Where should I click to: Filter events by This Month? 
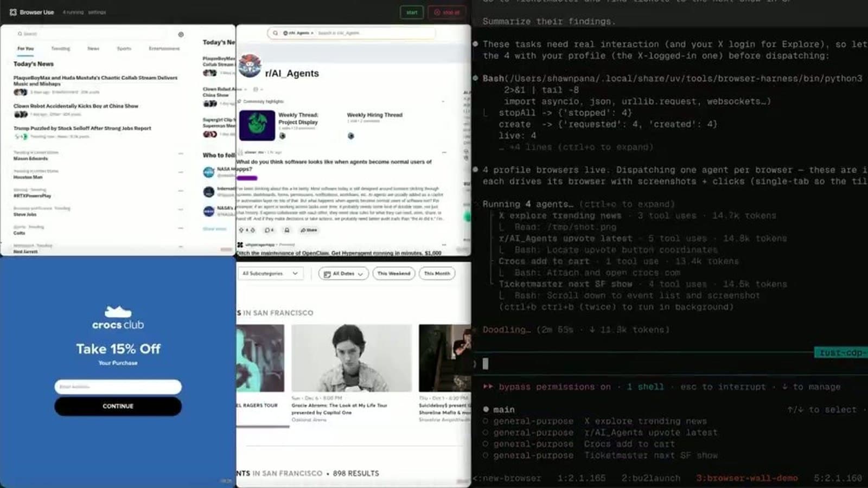(437, 274)
